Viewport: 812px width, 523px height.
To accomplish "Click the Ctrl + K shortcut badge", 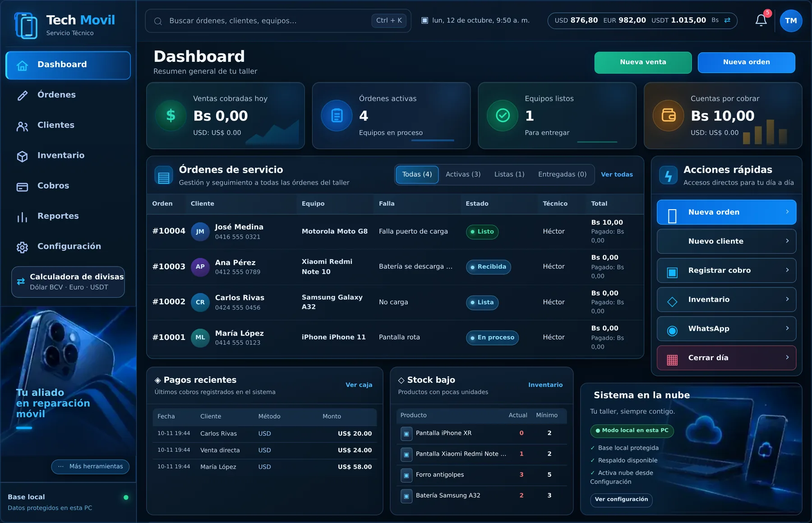I will coord(389,21).
